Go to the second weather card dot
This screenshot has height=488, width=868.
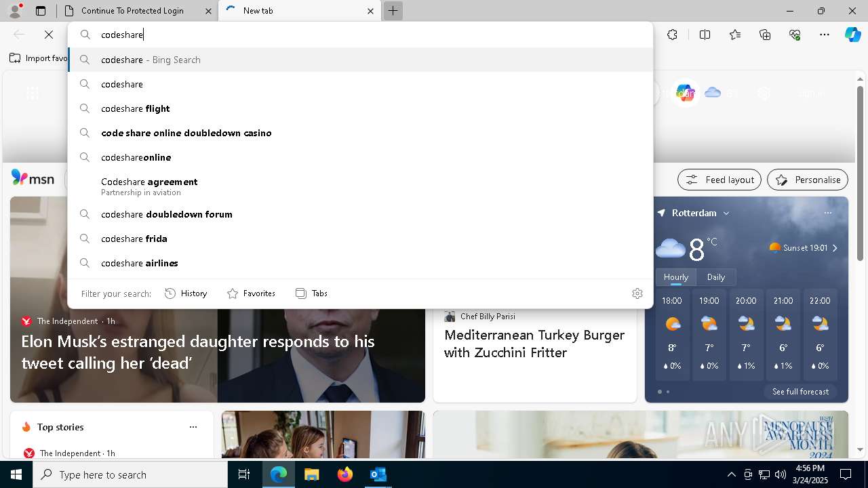(668, 392)
